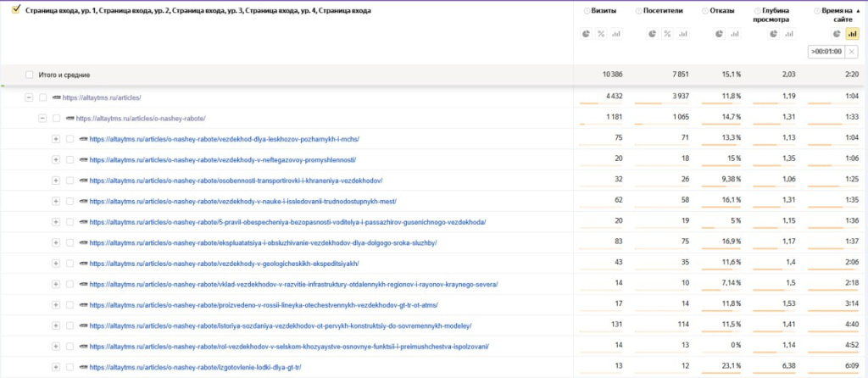
Task: Switch Визиты column to percentage view
Action: (x=601, y=34)
